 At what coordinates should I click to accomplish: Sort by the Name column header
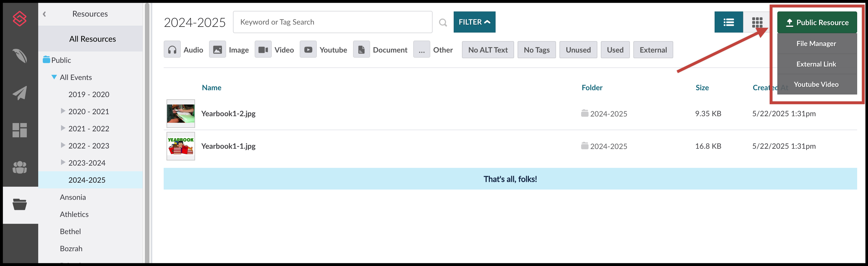pyautogui.click(x=211, y=87)
